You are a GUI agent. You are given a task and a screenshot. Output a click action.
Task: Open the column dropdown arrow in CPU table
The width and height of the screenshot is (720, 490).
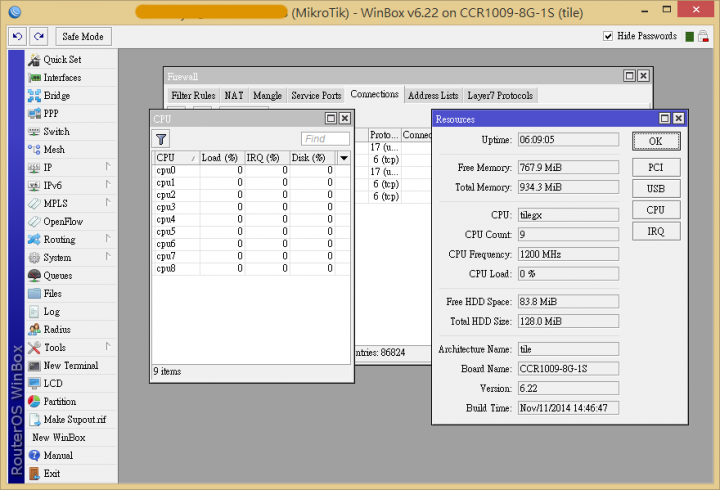coord(343,158)
